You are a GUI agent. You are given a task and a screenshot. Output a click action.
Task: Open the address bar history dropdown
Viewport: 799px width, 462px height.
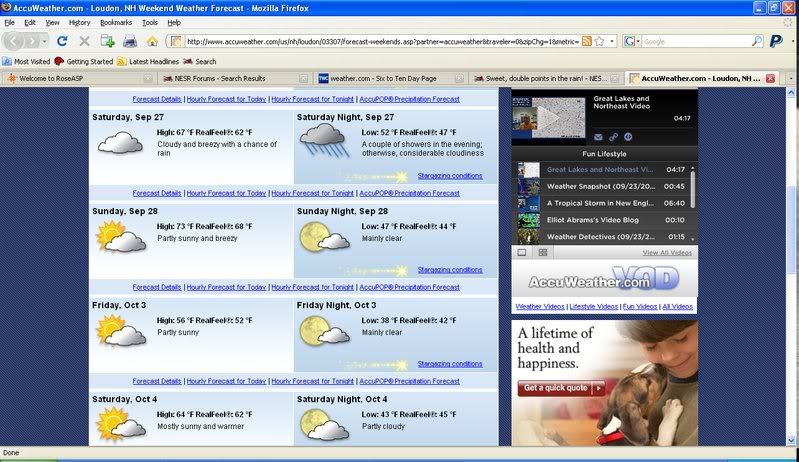point(612,41)
